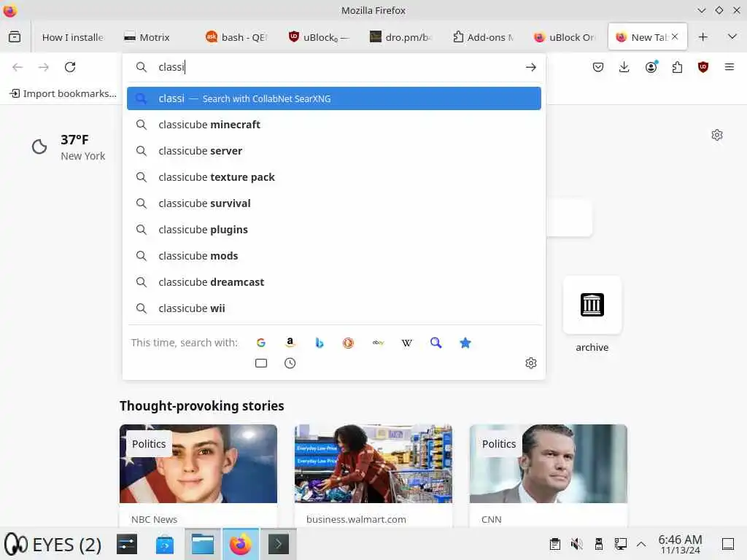Search this time with Google

(x=260, y=343)
